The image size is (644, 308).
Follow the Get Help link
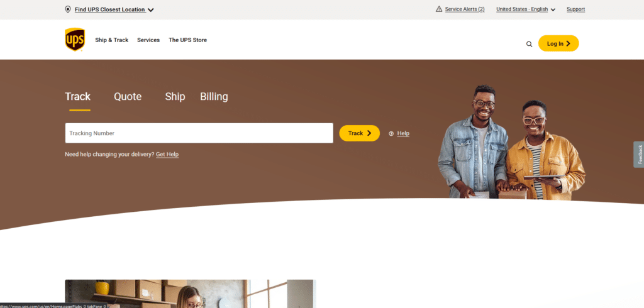pos(167,155)
